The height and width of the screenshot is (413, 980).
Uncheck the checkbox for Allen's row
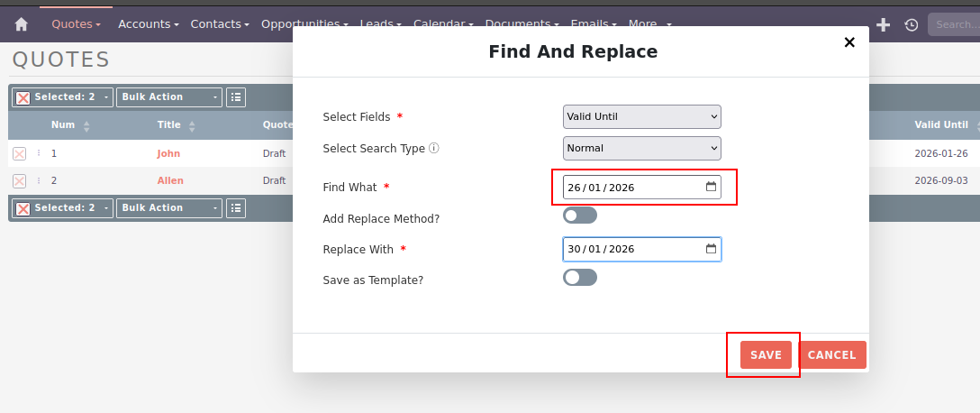[x=19, y=181]
